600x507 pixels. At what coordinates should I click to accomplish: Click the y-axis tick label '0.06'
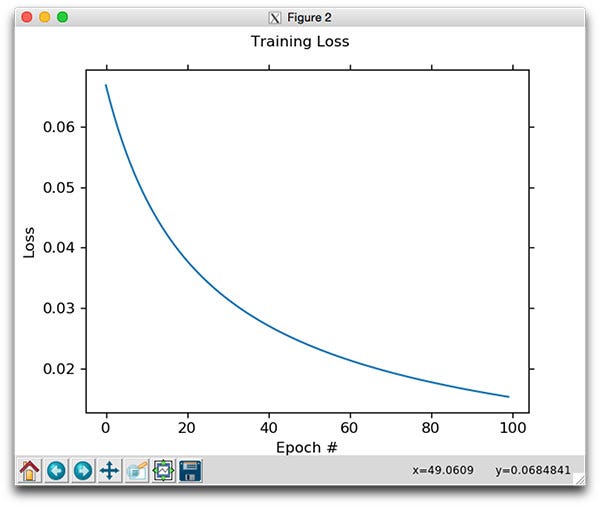[59, 127]
